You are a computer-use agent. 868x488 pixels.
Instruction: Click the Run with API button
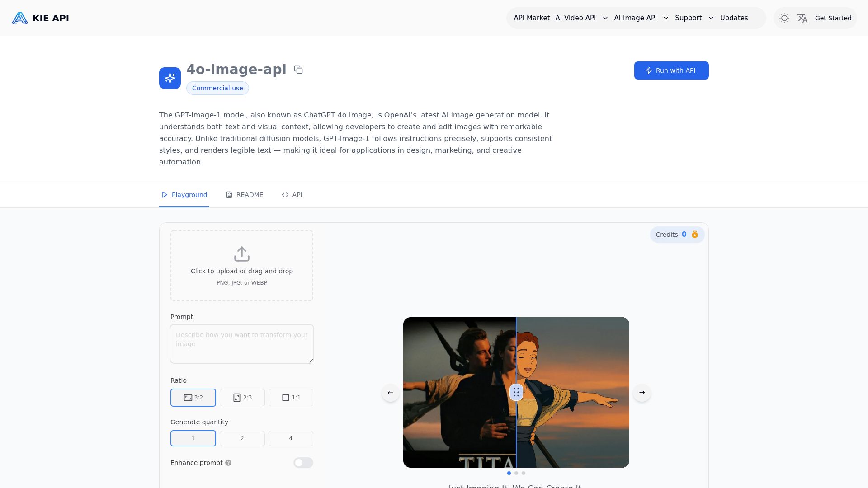tap(671, 70)
